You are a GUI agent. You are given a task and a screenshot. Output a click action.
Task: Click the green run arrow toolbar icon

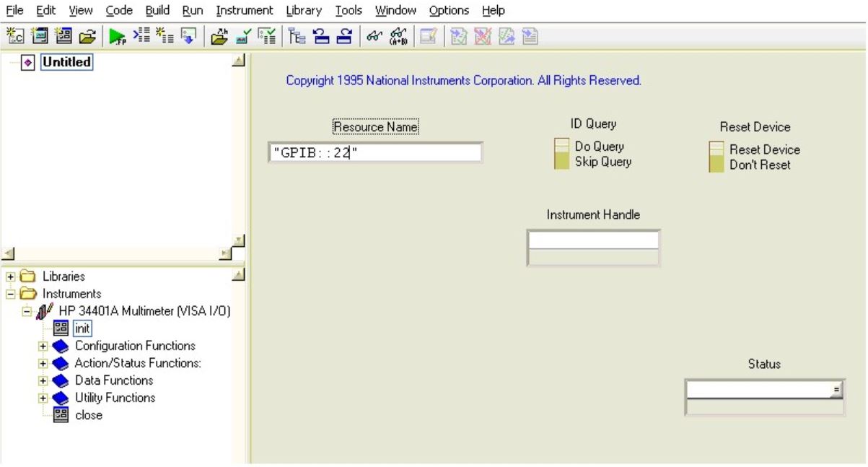(116, 35)
